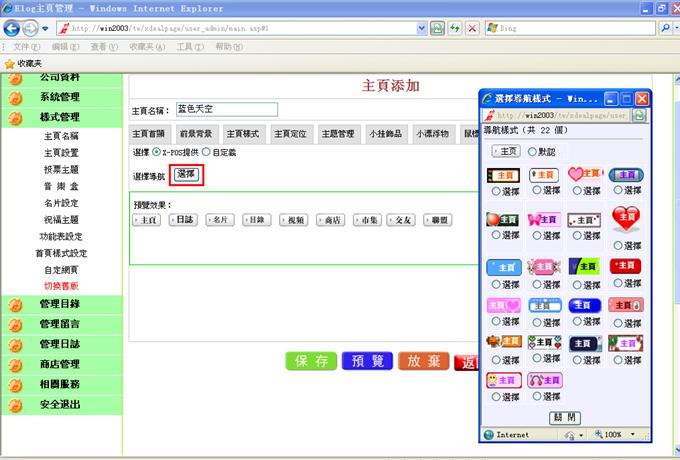Viewport: 680px width, 460px height.
Task: Open the zoom level 100% dropdown
Action: click(x=614, y=435)
